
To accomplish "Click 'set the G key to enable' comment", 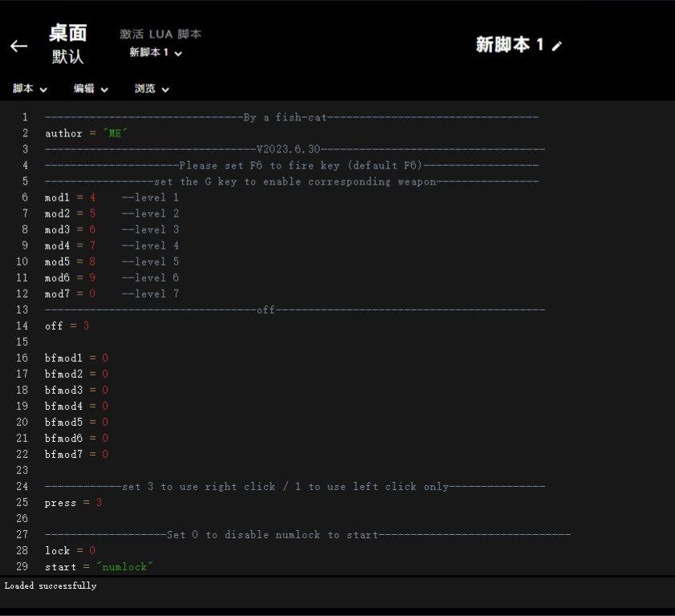I will click(292, 181).
